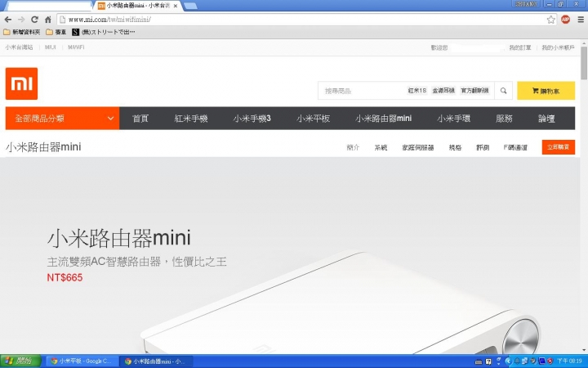This screenshot has height=368, width=588.
Task: Open 論壇 in the navigation bar
Action: point(546,119)
